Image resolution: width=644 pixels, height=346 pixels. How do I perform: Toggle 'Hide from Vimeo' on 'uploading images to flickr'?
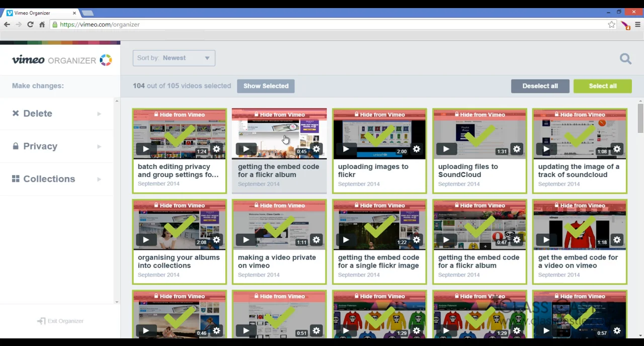pyautogui.click(x=379, y=115)
